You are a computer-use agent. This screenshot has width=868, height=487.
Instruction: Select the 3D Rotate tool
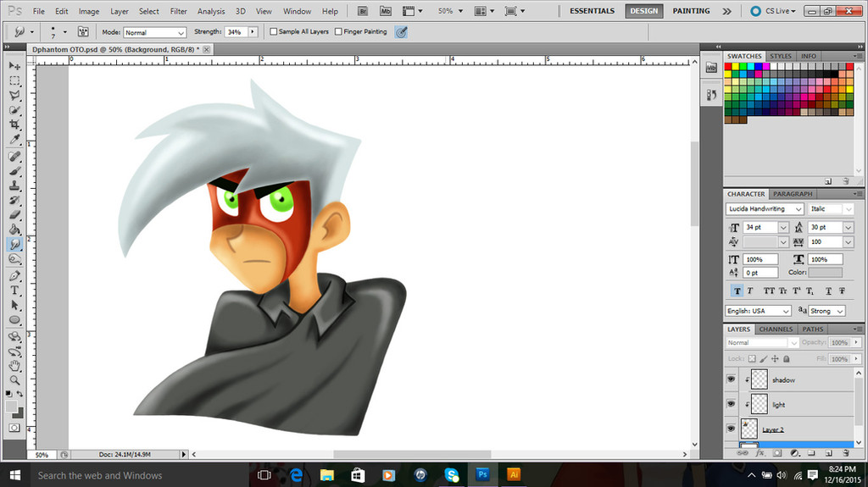click(x=14, y=336)
